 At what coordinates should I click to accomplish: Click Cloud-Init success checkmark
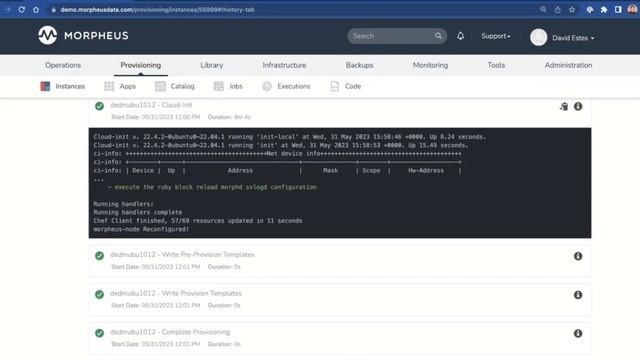[x=99, y=106]
